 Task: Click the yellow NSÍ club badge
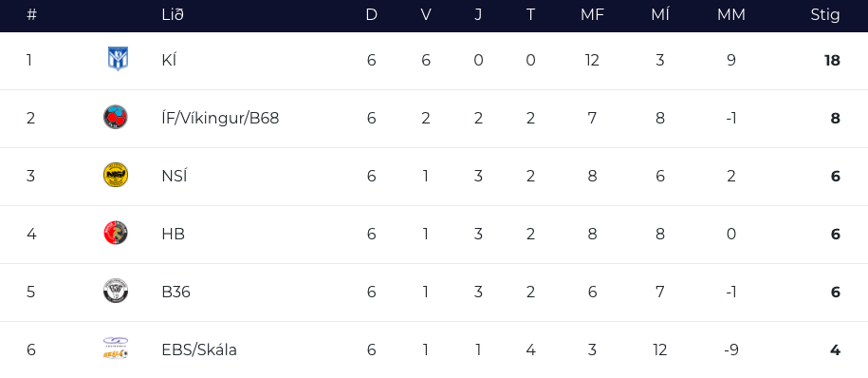116,175
